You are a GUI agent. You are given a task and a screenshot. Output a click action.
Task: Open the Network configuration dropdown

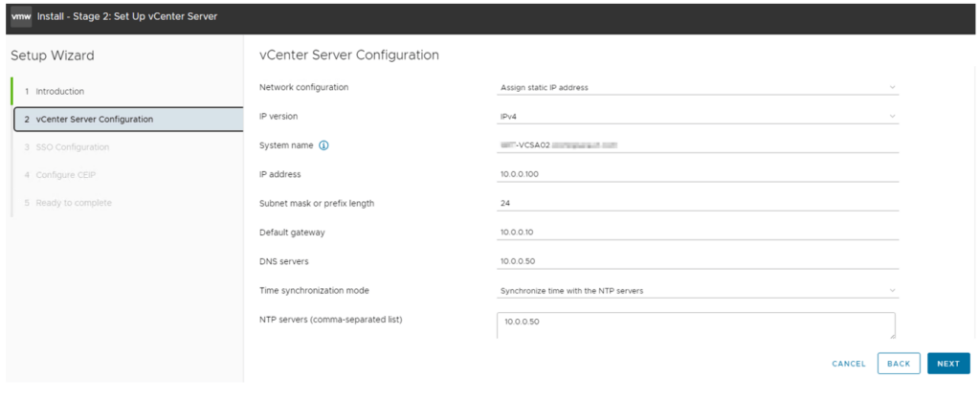697,87
